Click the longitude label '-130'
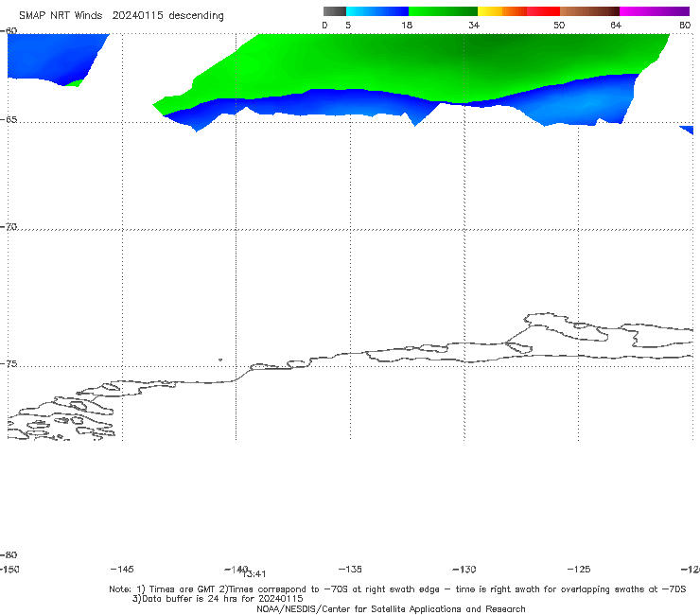 click(x=464, y=570)
